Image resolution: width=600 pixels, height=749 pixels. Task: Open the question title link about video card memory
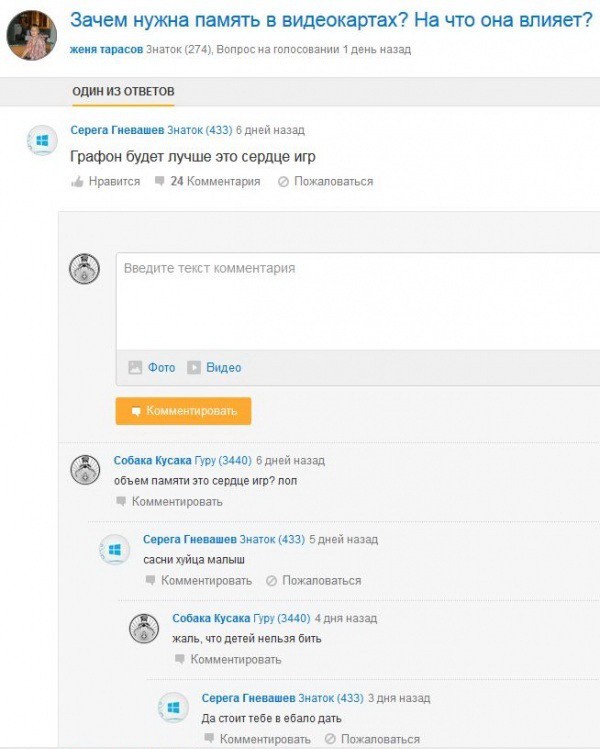pos(331,19)
